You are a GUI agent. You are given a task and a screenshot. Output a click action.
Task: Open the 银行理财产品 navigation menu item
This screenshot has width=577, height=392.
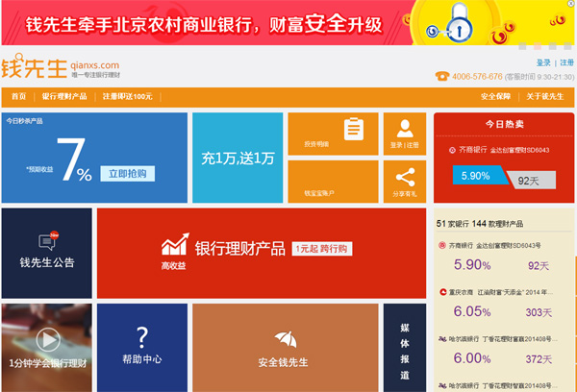click(x=64, y=97)
